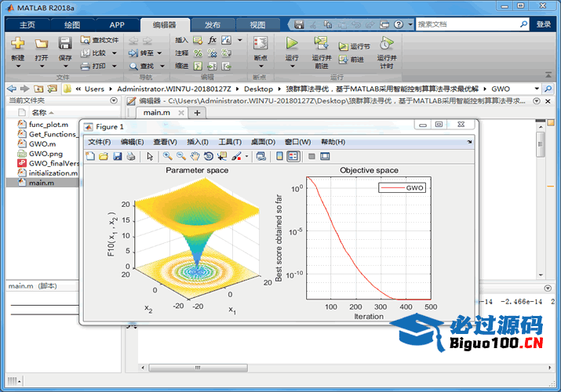
Task: Click Run and Advance (运行并前进) icon
Action: click(x=321, y=43)
